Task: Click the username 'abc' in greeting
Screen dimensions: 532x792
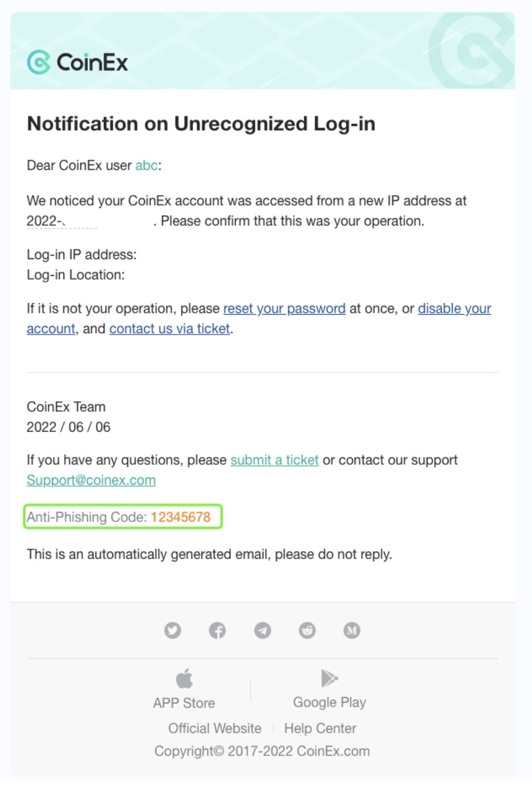Action: [x=146, y=165]
